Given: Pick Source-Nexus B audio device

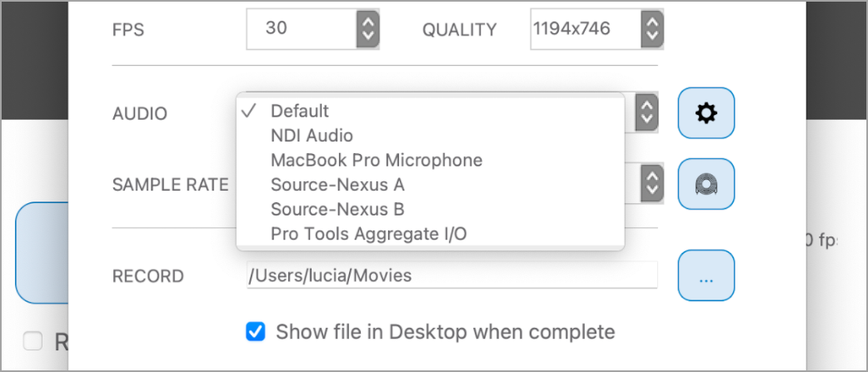Looking at the screenshot, I should coord(337,209).
